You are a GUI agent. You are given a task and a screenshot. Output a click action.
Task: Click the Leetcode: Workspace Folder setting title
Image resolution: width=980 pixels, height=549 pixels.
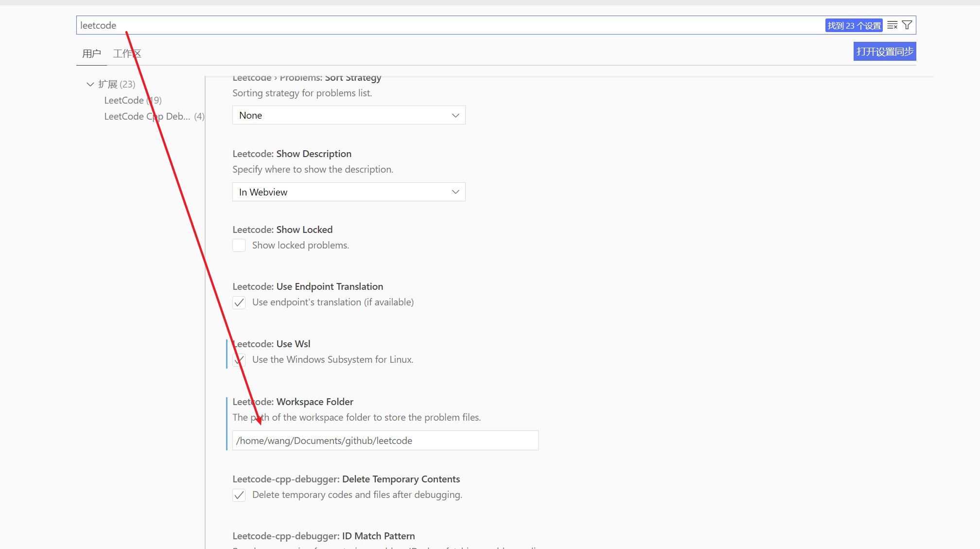(x=293, y=402)
